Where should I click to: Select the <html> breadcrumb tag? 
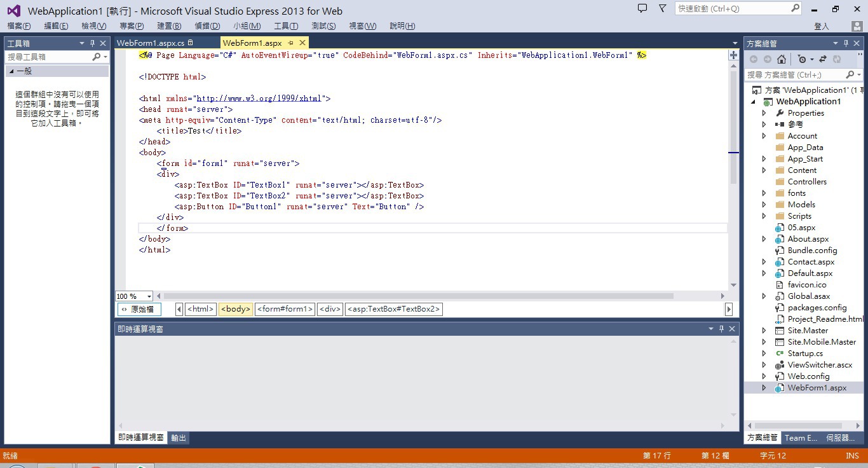click(x=201, y=309)
